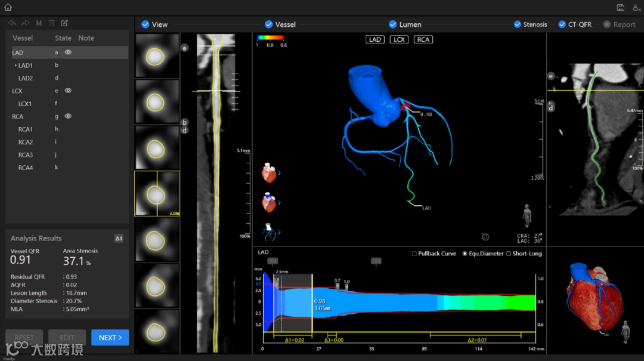644x361 pixels.
Task: Expand the heart with aorta model chevron
Action: pos(280,203)
